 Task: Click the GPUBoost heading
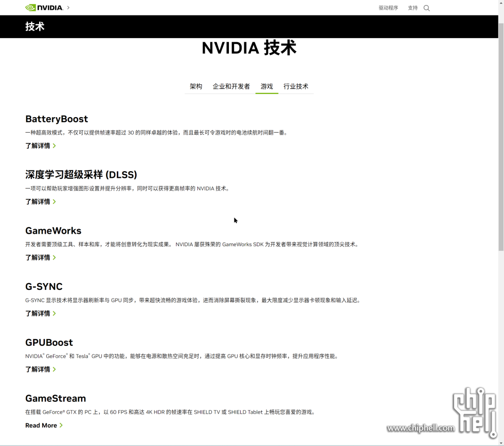[49, 343]
